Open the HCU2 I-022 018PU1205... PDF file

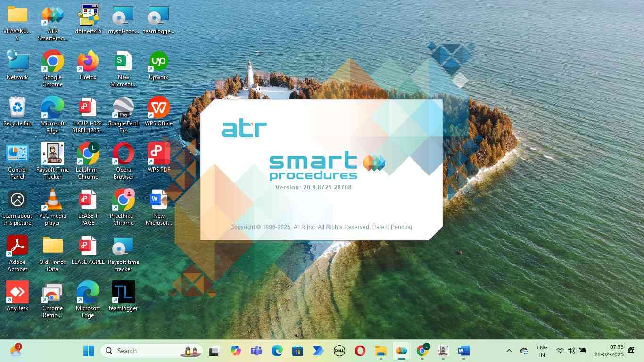click(88, 115)
